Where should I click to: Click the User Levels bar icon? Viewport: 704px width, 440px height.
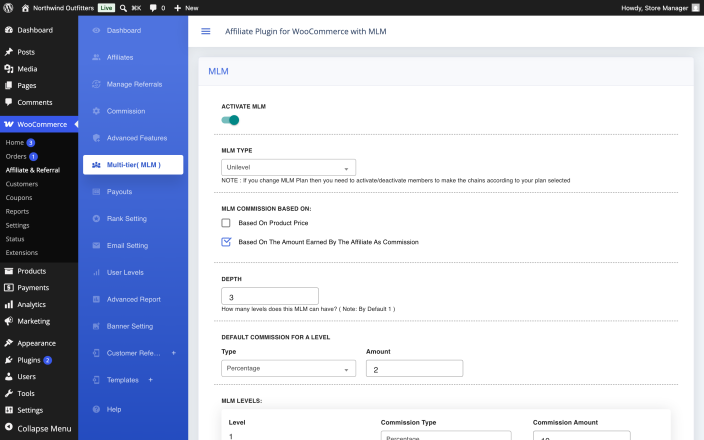(96, 273)
